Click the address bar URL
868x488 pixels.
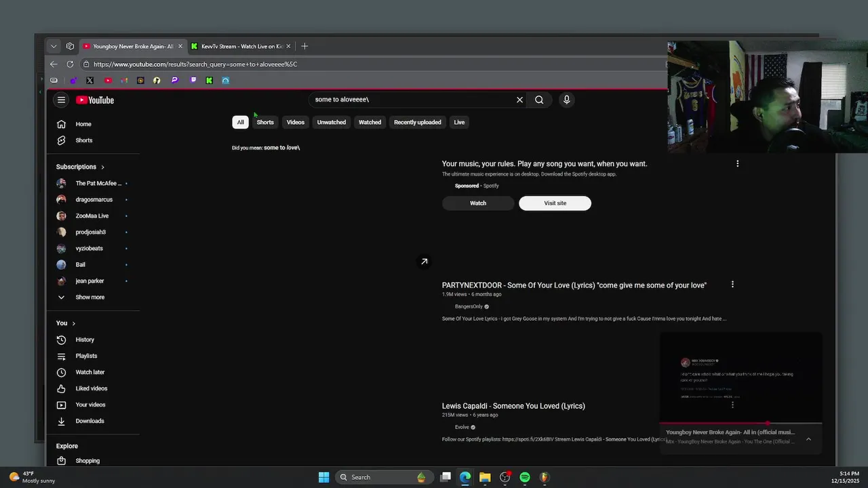coord(195,64)
